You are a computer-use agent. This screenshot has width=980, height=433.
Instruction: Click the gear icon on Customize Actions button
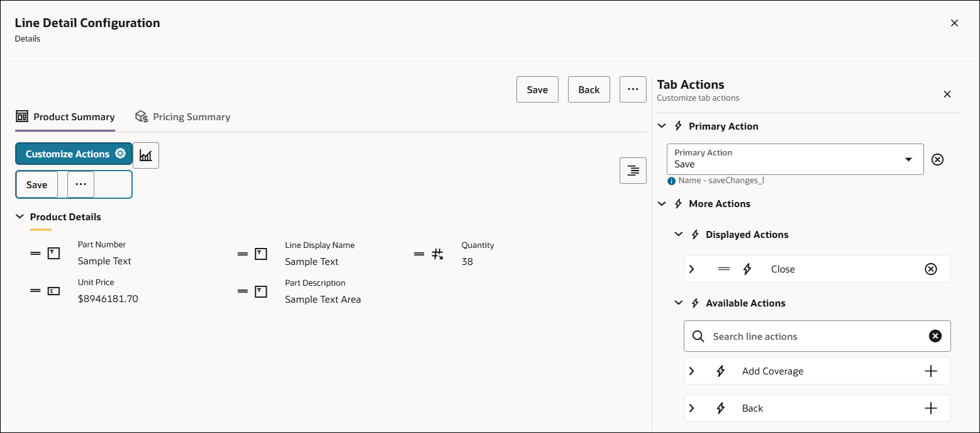coord(121,154)
